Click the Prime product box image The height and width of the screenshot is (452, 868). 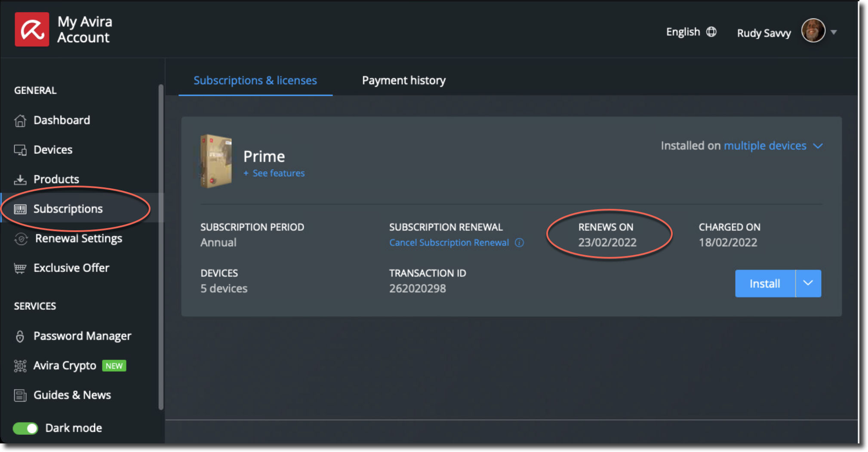(x=216, y=161)
